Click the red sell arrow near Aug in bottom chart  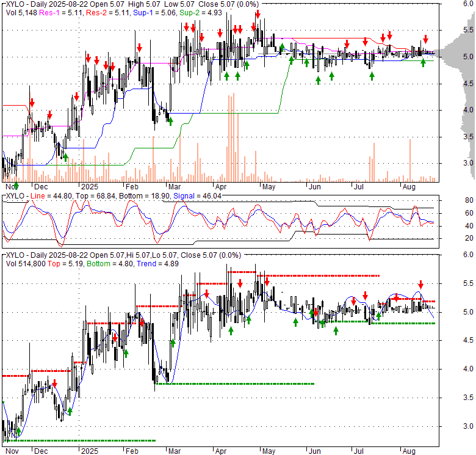tap(420, 285)
